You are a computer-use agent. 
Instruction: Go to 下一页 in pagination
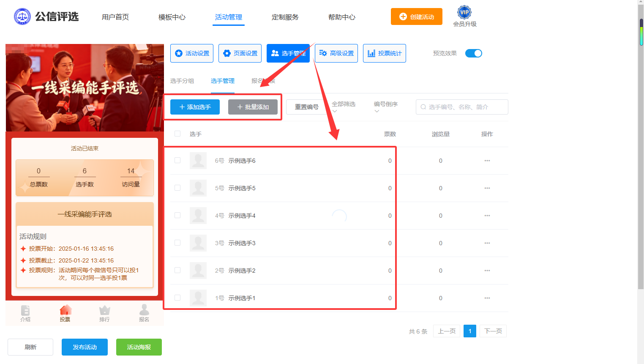click(493, 331)
